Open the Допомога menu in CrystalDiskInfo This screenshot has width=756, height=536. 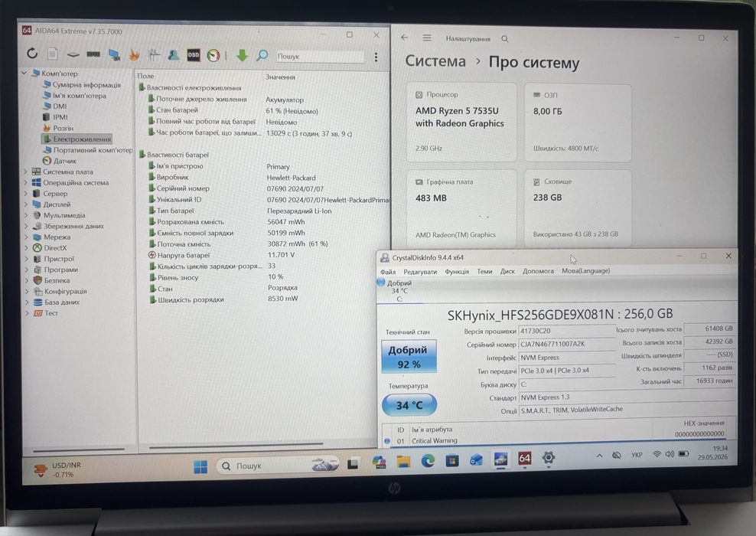[538, 271]
